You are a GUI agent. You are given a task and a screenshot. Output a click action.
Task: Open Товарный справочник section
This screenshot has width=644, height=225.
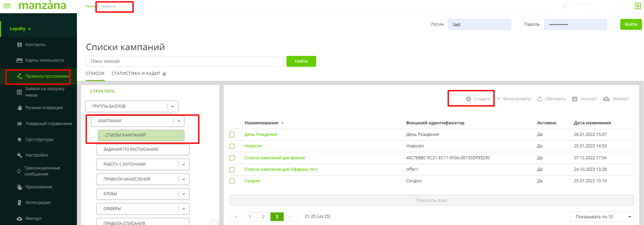[48, 124]
